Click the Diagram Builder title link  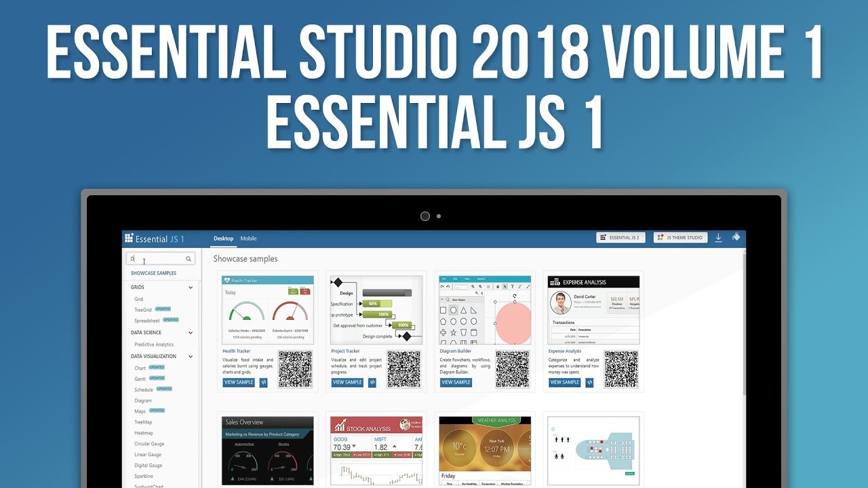456,351
